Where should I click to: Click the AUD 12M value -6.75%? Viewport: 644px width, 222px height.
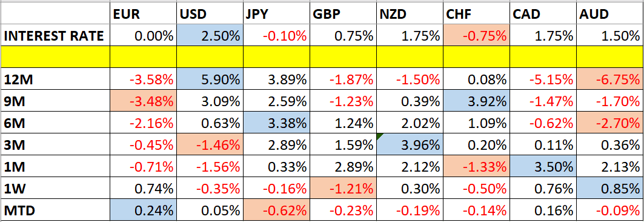coord(610,79)
